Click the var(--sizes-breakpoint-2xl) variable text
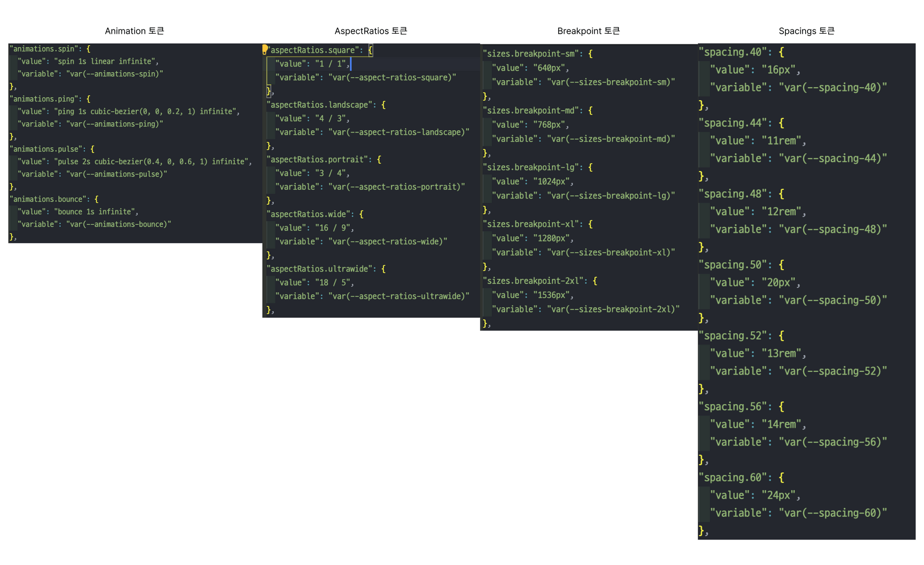Screen dimensions: 924x565 (x=614, y=310)
